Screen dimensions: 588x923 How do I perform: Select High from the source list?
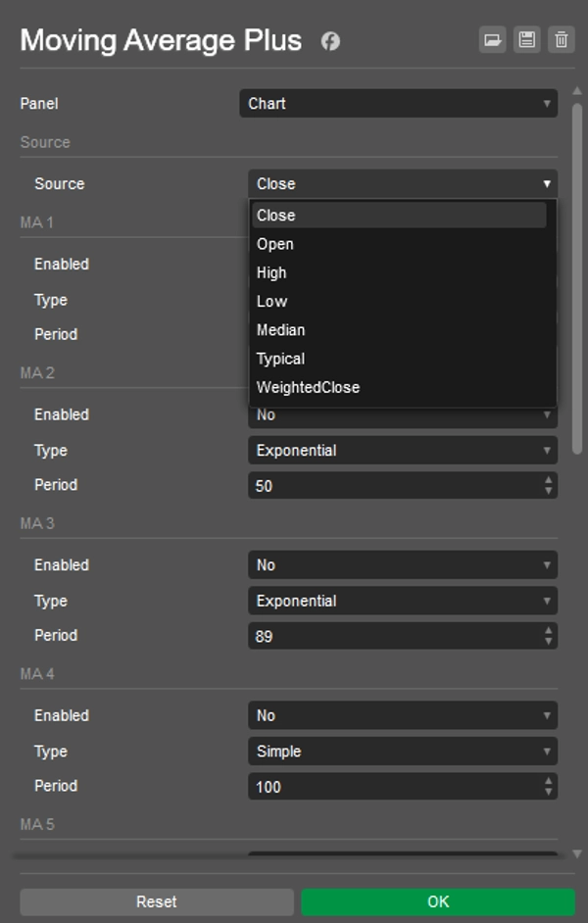271,272
